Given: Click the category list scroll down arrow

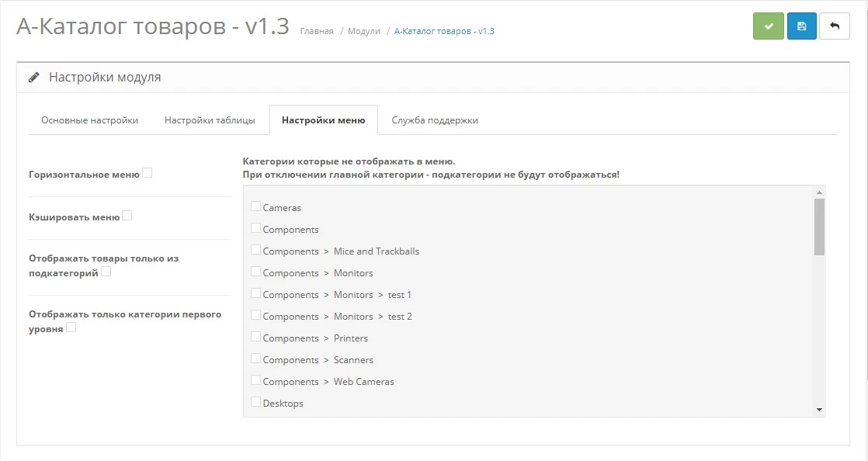Looking at the screenshot, I should coord(819,409).
